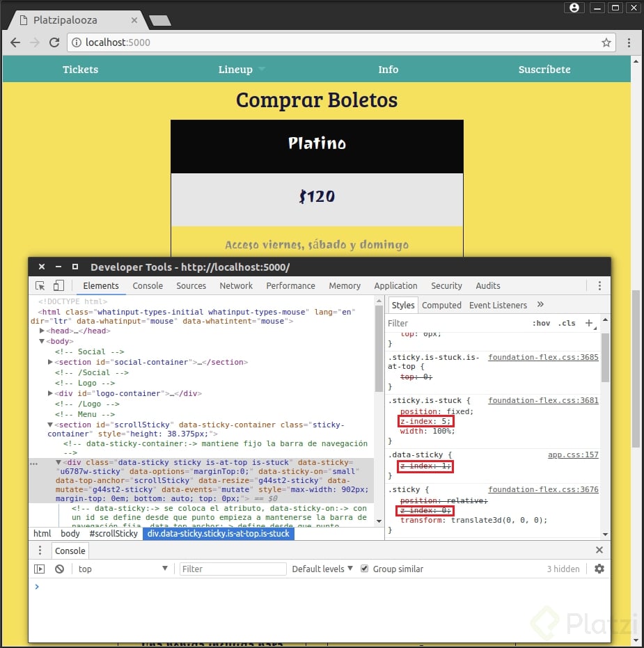
Task: Collapse the body element node
Action: [42, 341]
